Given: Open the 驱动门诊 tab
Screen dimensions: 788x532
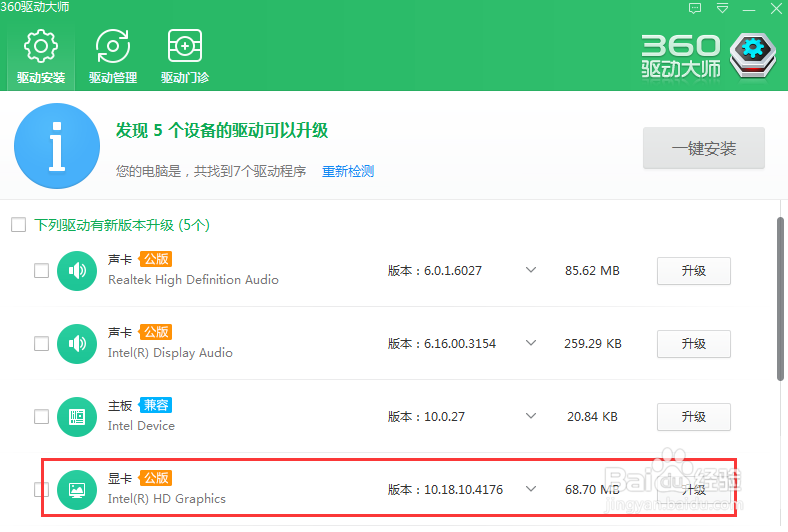Looking at the screenshot, I should point(185,57).
